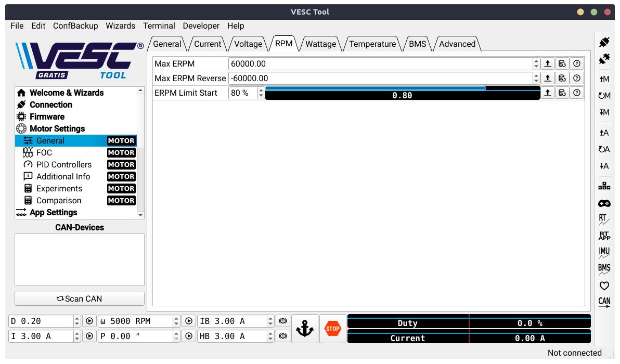Open help for ERPM Limit Start
The height and width of the screenshot is (364, 620).
coord(576,93)
